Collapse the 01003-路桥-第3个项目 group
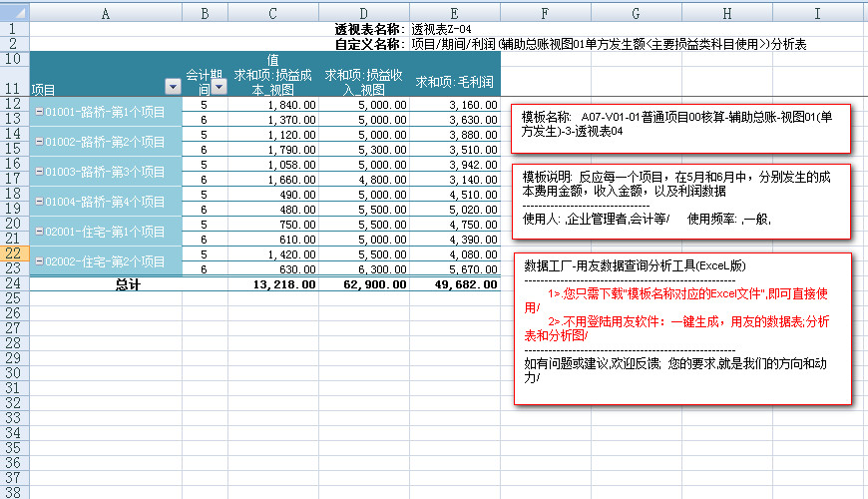868x499 pixels. [39, 172]
